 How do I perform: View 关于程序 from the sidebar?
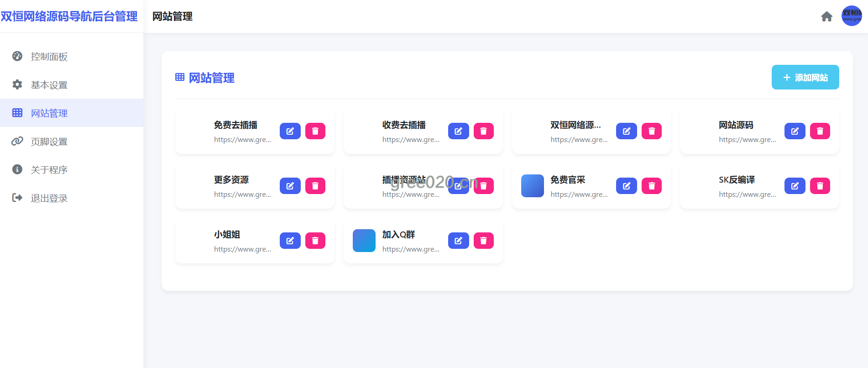tap(49, 170)
